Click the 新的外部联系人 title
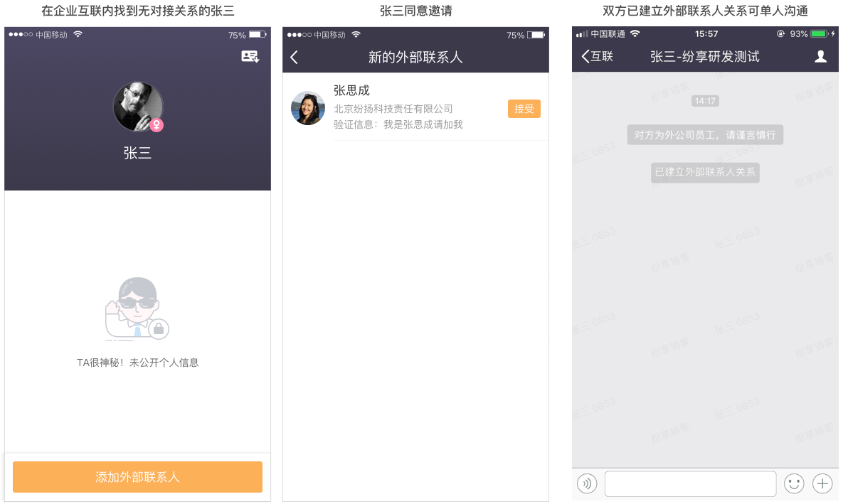This screenshot has width=843, height=504. coord(415,58)
